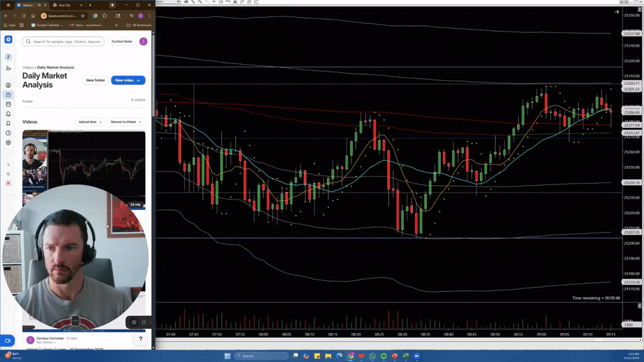Select the trendline drawing tool on the chart toolbar
This screenshot has height=362, width=644.
tap(193, 3)
